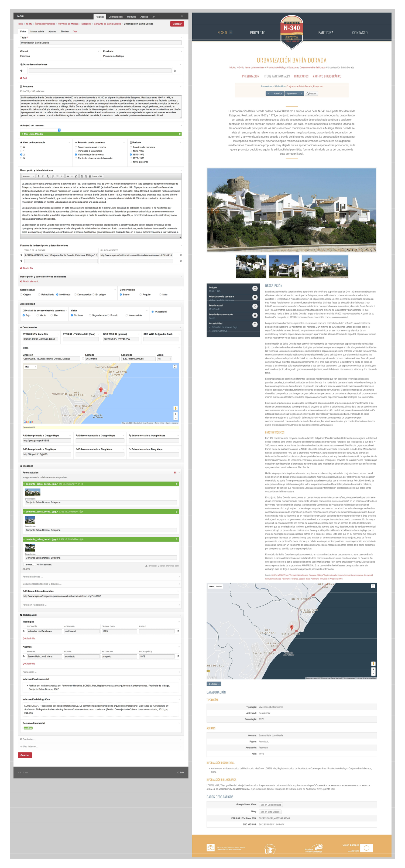
Task: Click the Siguiente navigation button
Action: tap(291, 93)
